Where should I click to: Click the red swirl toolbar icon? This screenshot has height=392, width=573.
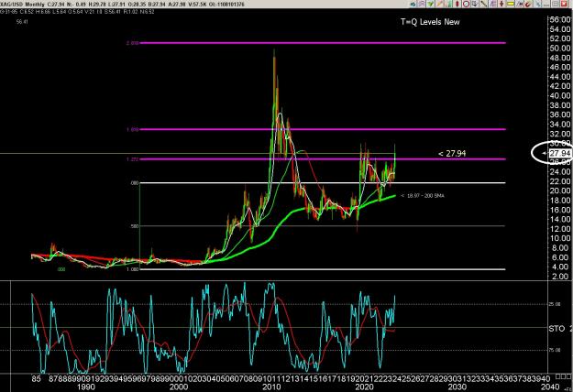point(528,4)
